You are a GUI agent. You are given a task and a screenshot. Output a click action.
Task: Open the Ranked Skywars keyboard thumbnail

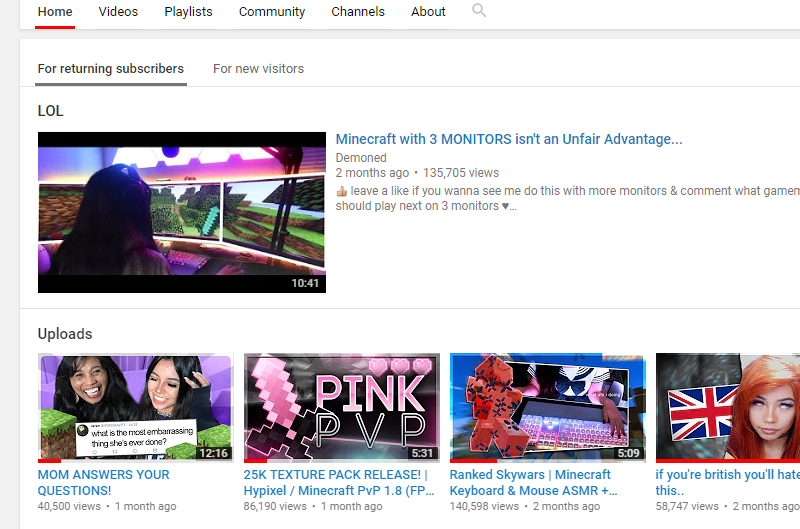pos(548,408)
